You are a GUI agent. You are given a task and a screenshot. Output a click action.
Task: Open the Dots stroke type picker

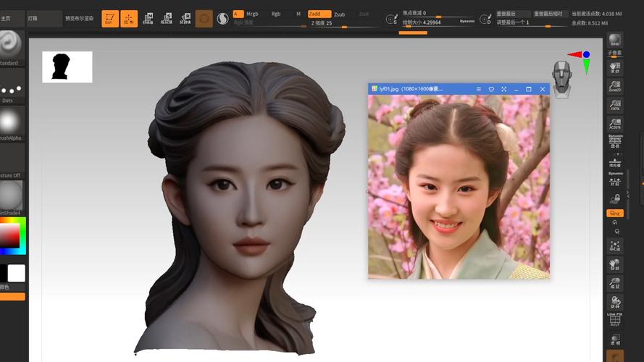point(10,89)
